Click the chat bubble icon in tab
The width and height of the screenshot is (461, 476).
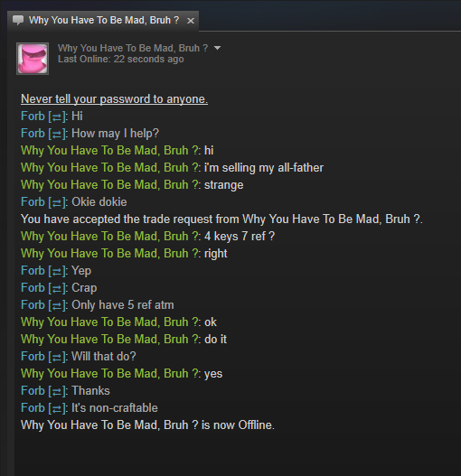(x=18, y=21)
